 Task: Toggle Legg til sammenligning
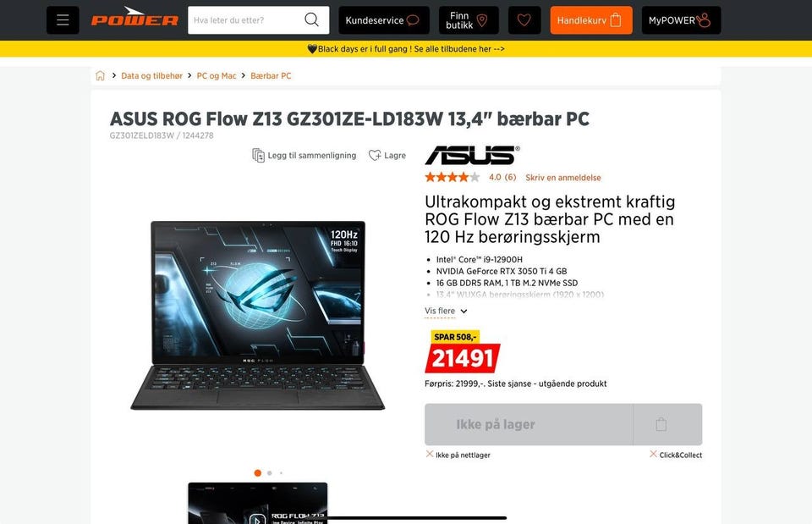(304, 155)
